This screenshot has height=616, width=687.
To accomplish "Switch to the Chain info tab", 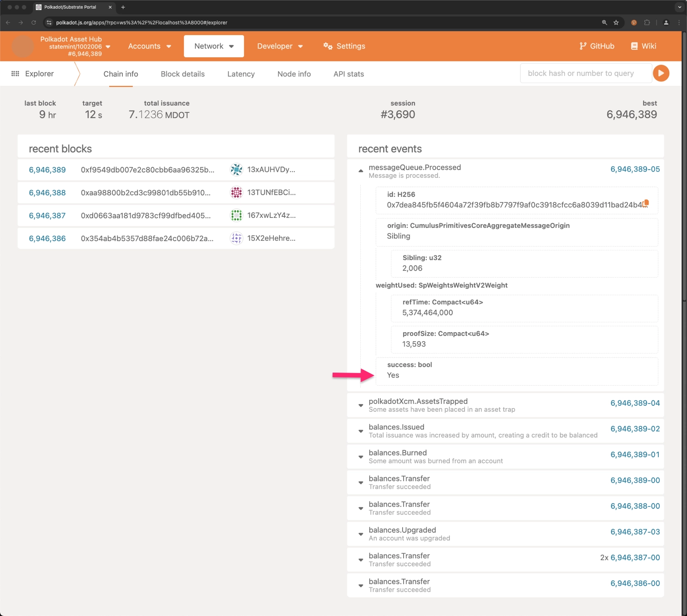I will pyautogui.click(x=121, y=74).
